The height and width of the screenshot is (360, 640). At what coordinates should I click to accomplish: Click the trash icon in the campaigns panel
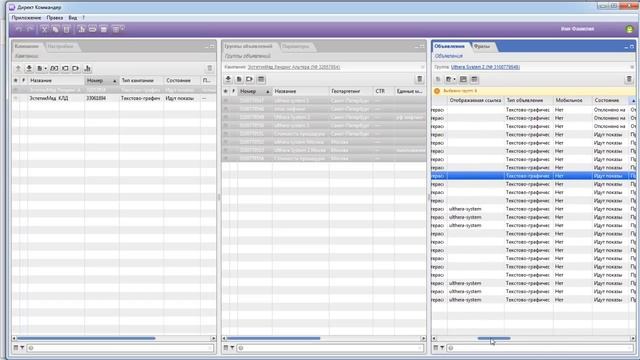[210, 68]
